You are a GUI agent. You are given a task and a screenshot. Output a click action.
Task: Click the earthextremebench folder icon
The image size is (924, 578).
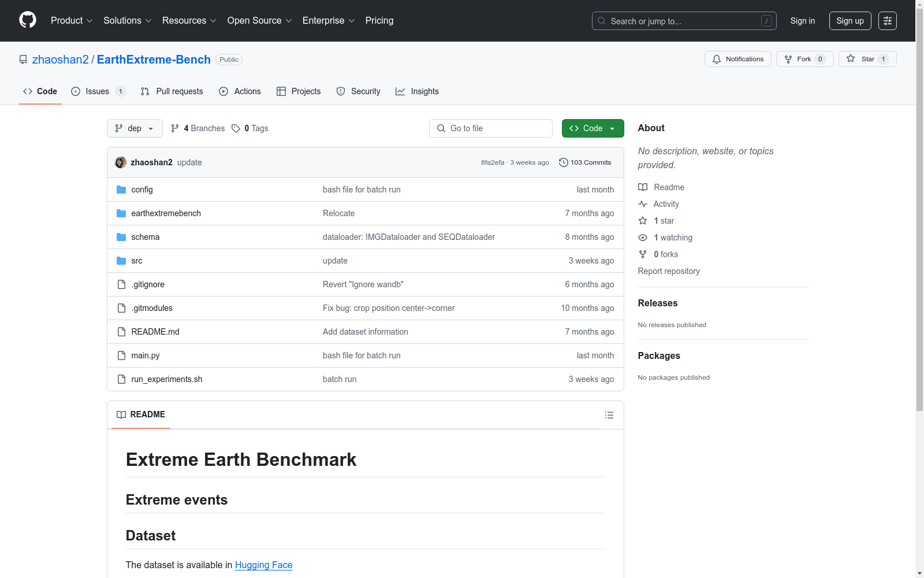(x=121, y=213)
